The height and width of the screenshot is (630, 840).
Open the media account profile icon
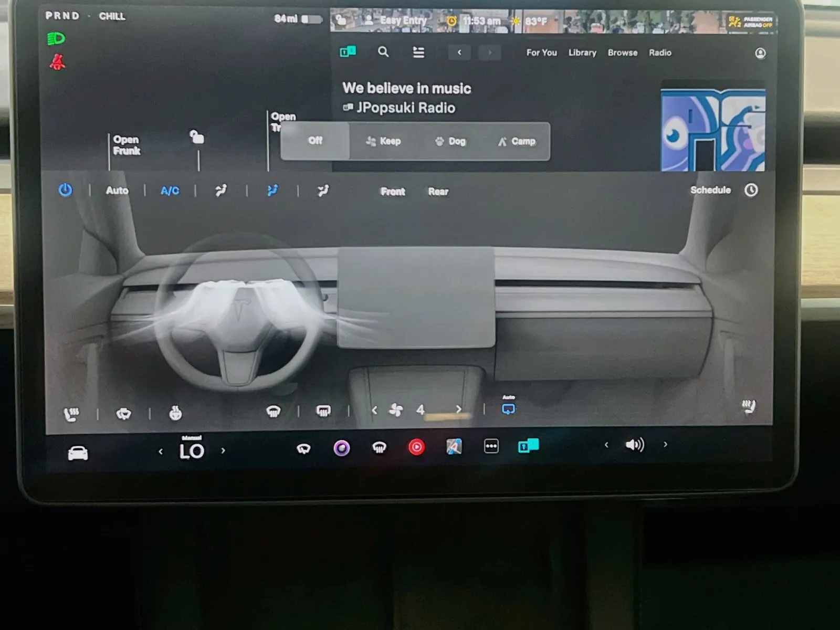tap(760, 53)
